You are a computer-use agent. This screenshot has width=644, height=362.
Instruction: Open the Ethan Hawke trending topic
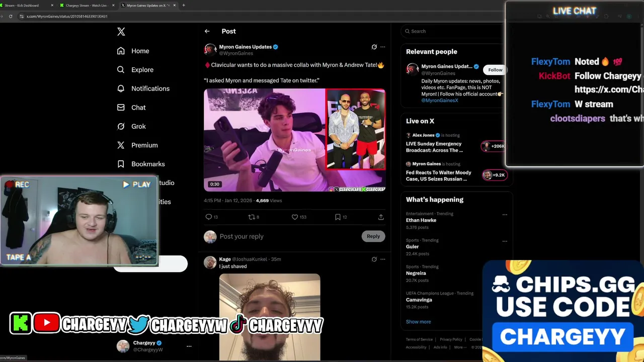point(421,220)
